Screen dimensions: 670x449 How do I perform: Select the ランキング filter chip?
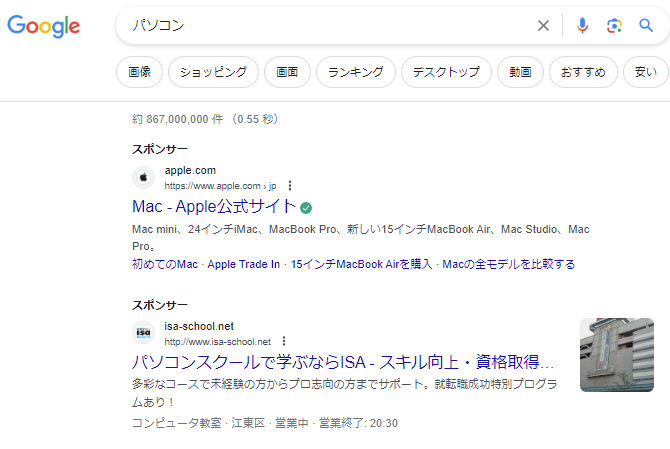356,72
